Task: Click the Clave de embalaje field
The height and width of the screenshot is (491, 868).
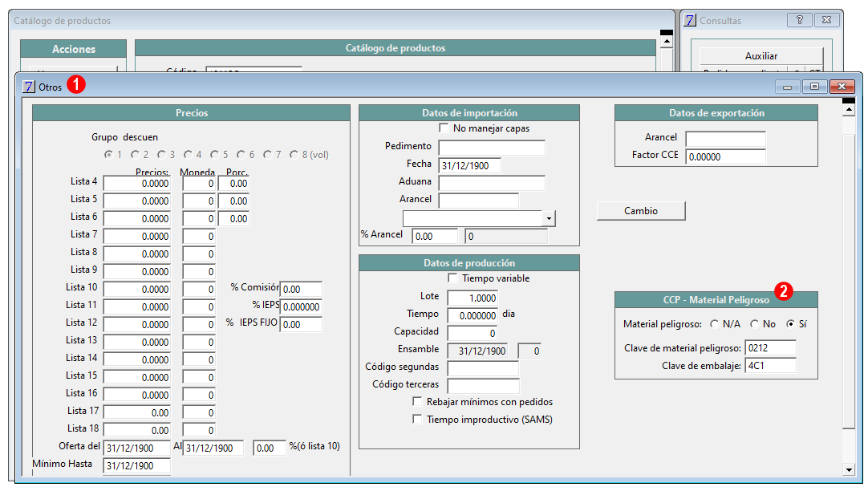Action: click(771, 366)
